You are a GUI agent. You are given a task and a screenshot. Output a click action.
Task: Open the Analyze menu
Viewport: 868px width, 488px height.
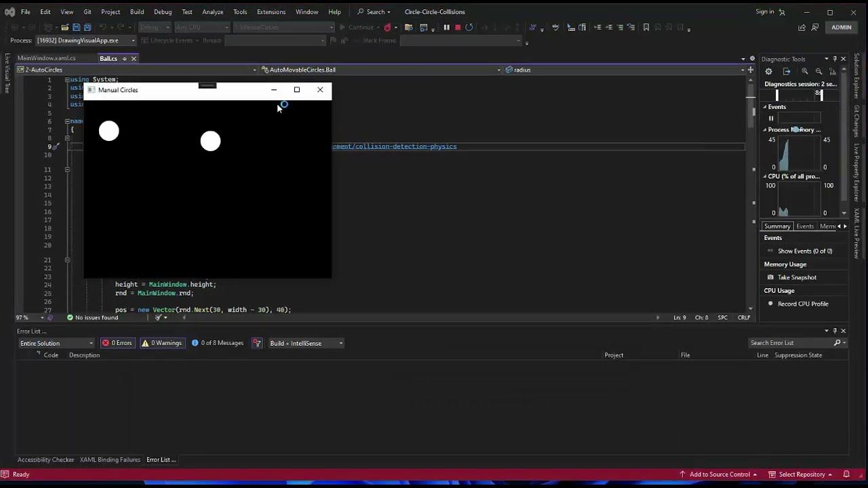[x=212, y=12]
